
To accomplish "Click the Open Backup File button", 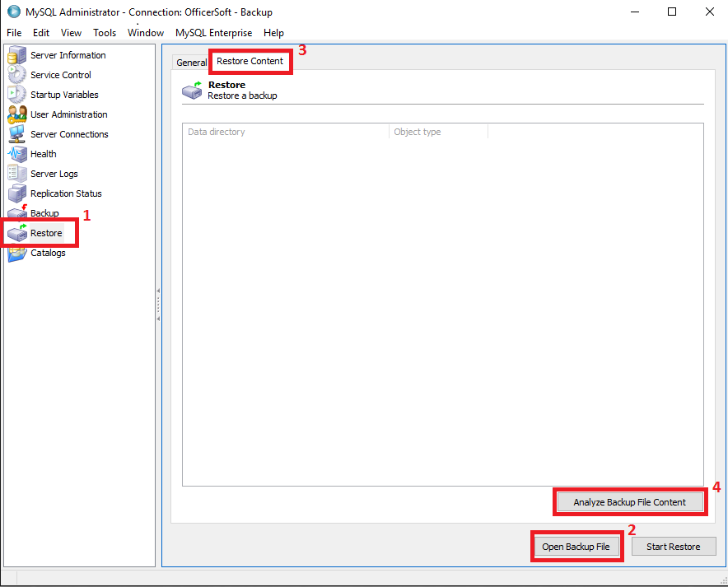I will 576,547.
